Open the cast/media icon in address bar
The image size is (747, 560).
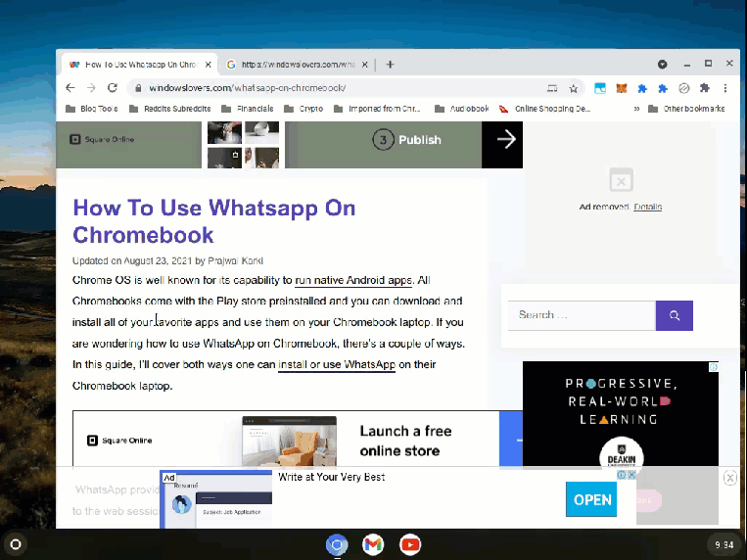click(552, 88)
